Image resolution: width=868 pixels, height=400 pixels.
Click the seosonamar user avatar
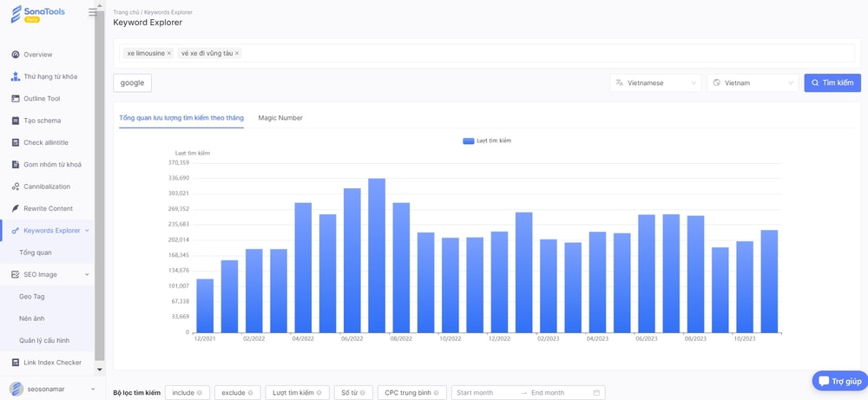[x=16, y=389]
